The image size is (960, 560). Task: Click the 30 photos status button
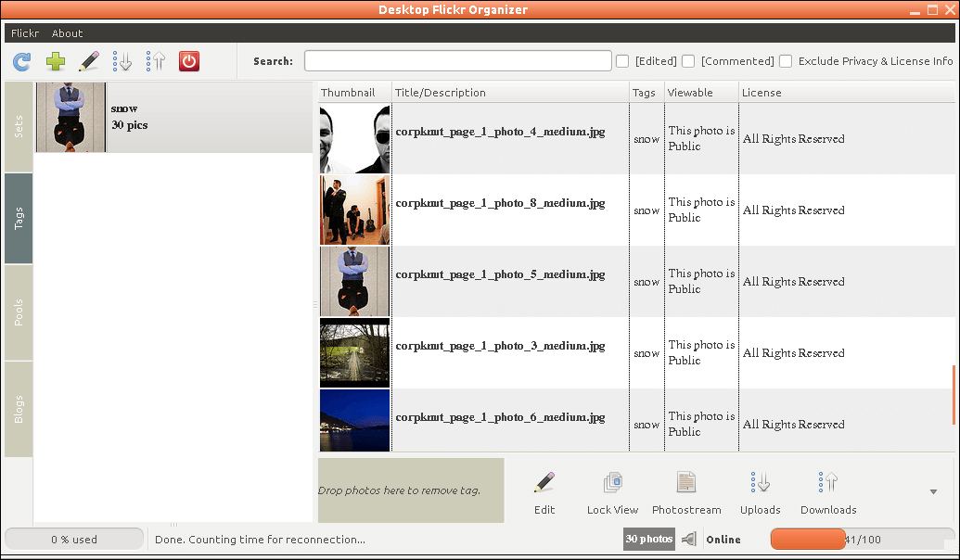coord(649,540)
